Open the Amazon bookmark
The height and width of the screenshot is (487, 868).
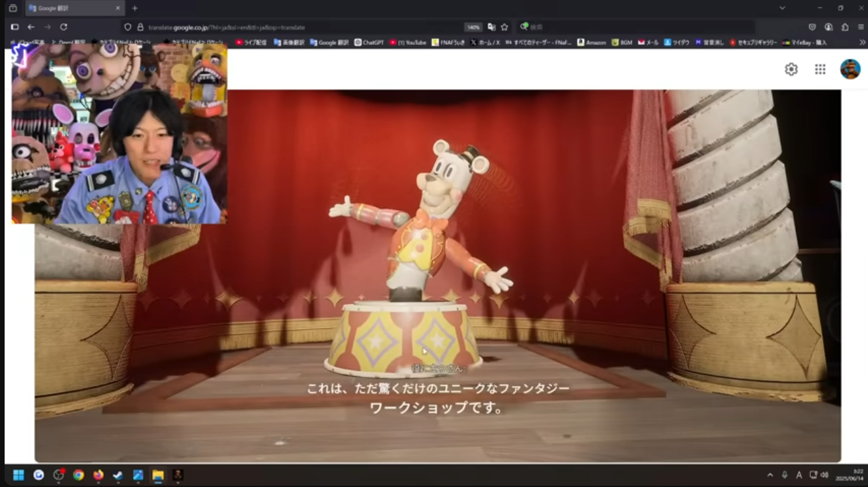tap(591, 42)
